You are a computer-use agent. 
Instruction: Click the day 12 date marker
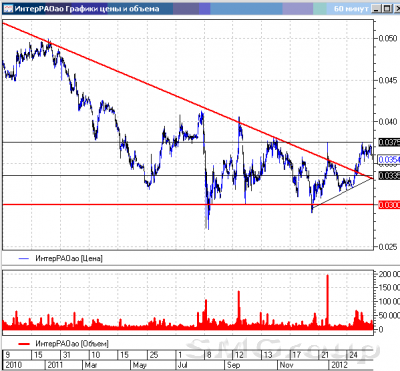tap(239, 355)
